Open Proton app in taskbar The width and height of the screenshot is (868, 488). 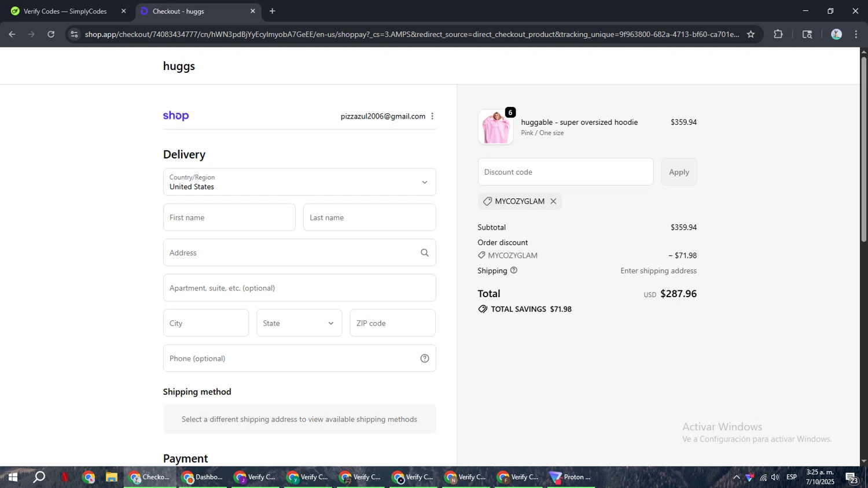click(x=572, y=478)
